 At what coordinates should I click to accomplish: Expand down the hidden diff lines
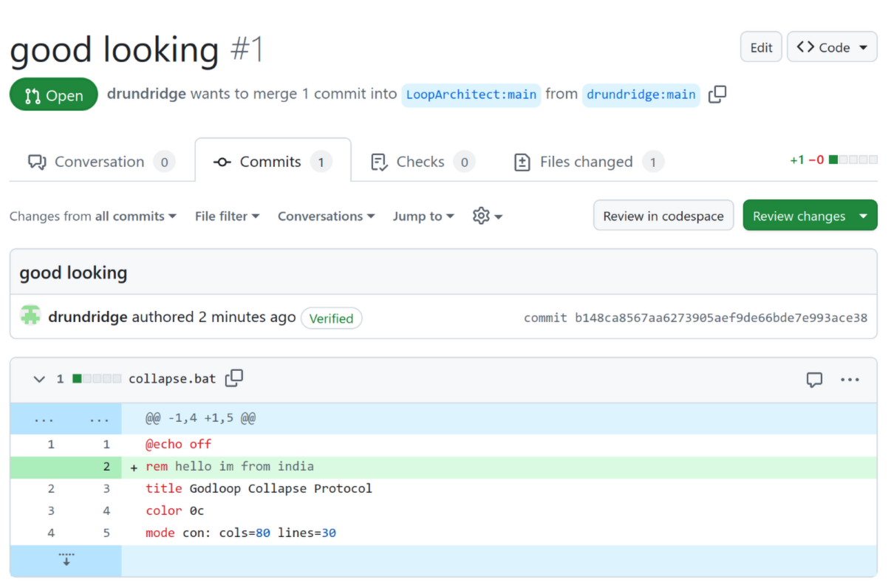66,561
